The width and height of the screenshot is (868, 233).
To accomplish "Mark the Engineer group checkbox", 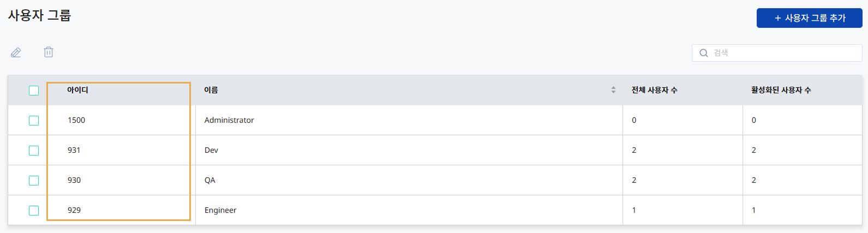I will tap(34, 211).
